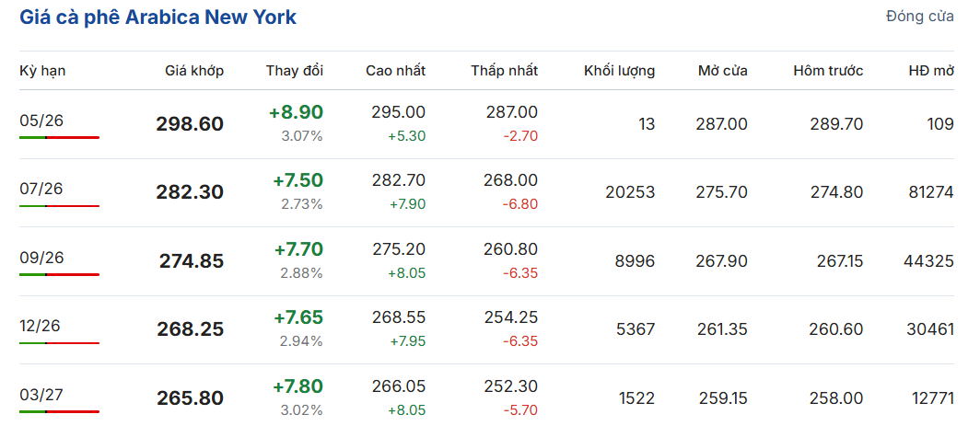
Task: Click the range bar under 12/26
Action: (x=59, y=343)
